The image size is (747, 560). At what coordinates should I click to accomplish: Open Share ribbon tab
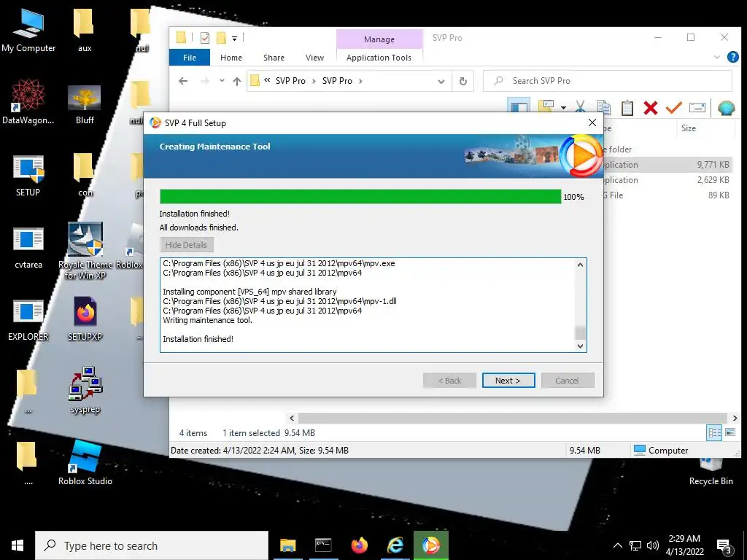tap(274, 57)
